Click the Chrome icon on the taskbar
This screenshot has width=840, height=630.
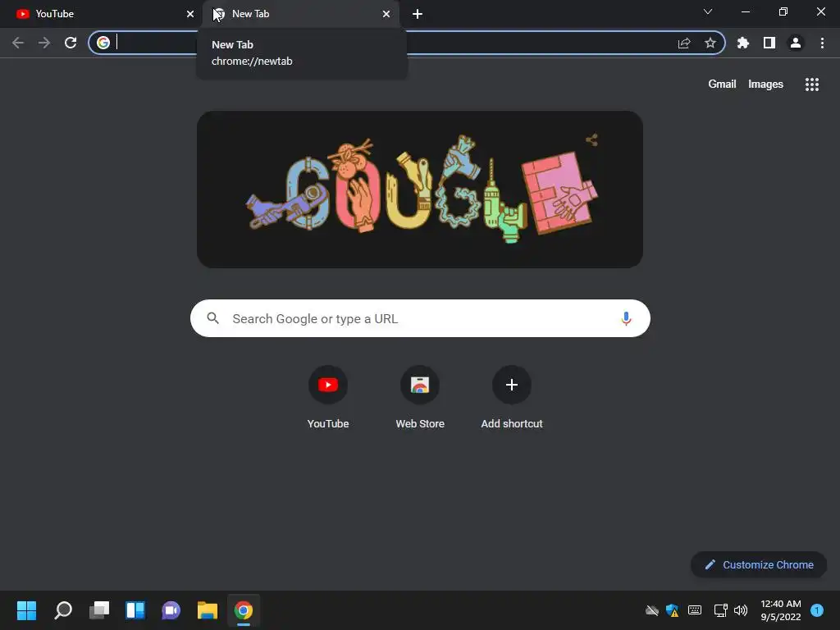(x=243, y=610)
